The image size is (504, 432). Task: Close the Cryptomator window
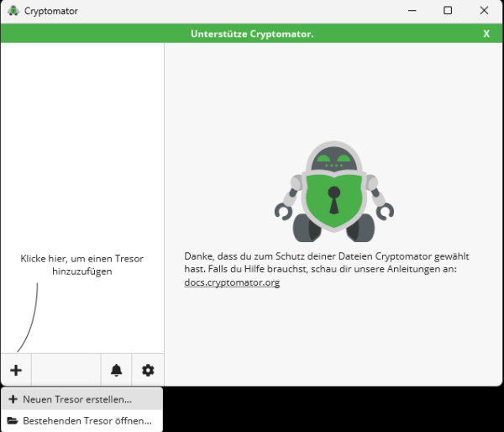(484, 11)
